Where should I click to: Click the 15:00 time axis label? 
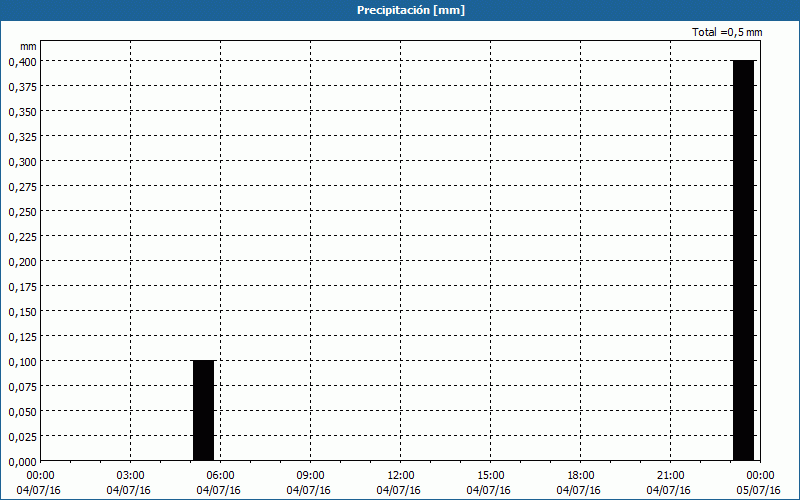(490, 476)
